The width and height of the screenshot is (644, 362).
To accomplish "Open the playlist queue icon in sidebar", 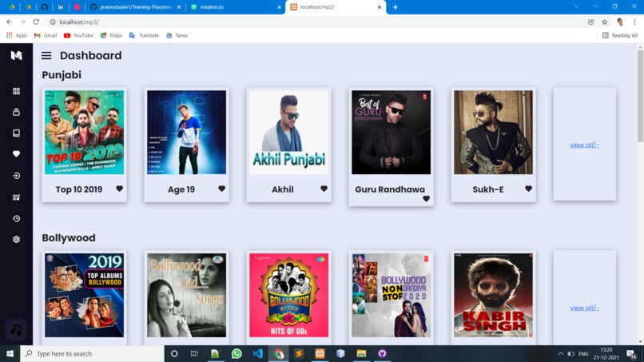I will 17,197.
